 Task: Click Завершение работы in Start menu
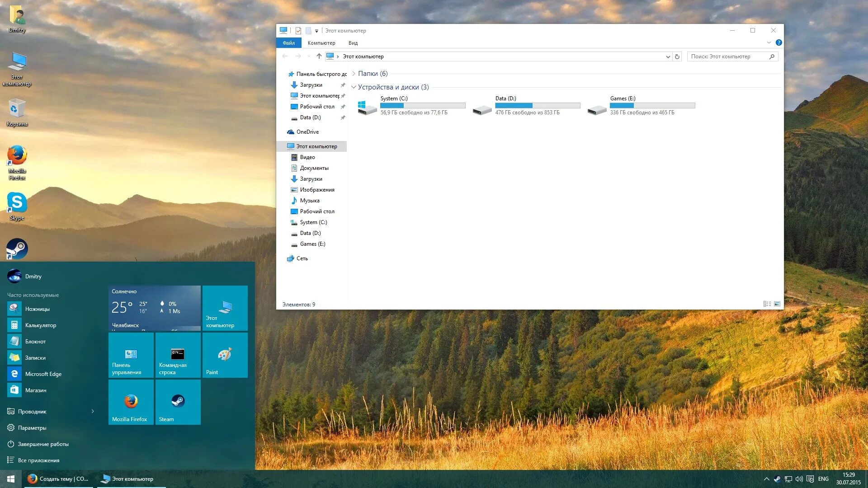(43, 444)
